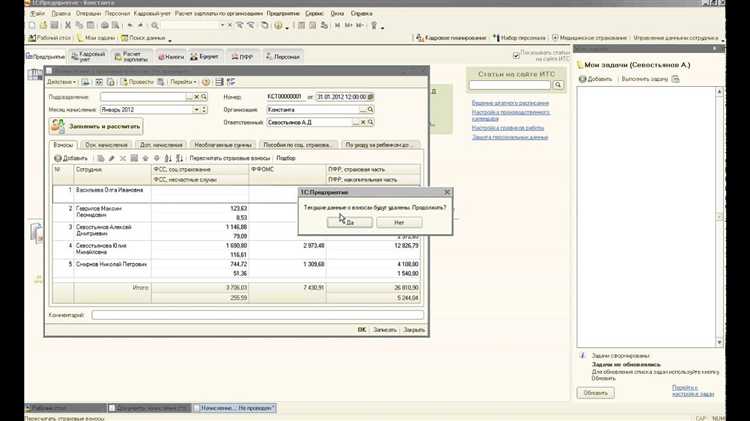Toggle Показывать статьи на сайте ИТС checkbox
The height and width of the screenshot is (421, 750).
[x=516, y=55]
